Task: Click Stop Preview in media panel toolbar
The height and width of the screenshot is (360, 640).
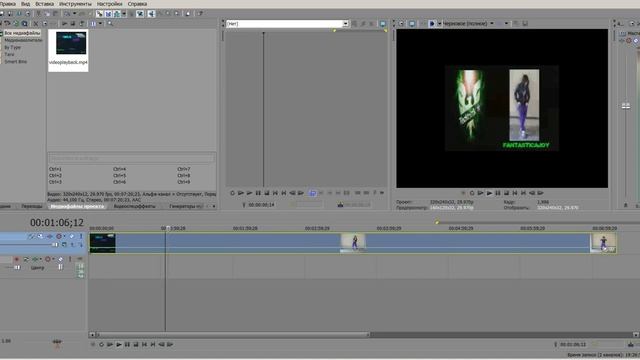Action: pyautogui.click(x=73, y=24)
